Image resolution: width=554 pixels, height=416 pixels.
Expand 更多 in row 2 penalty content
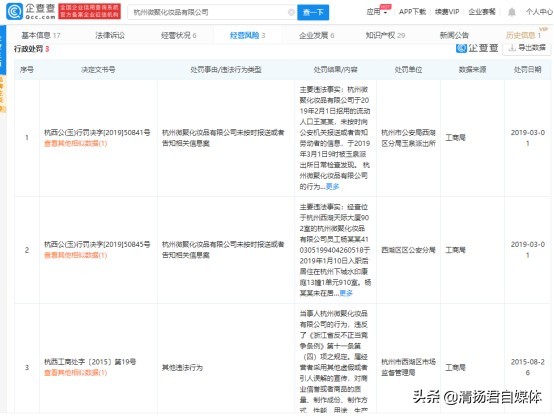coord(346,293)
